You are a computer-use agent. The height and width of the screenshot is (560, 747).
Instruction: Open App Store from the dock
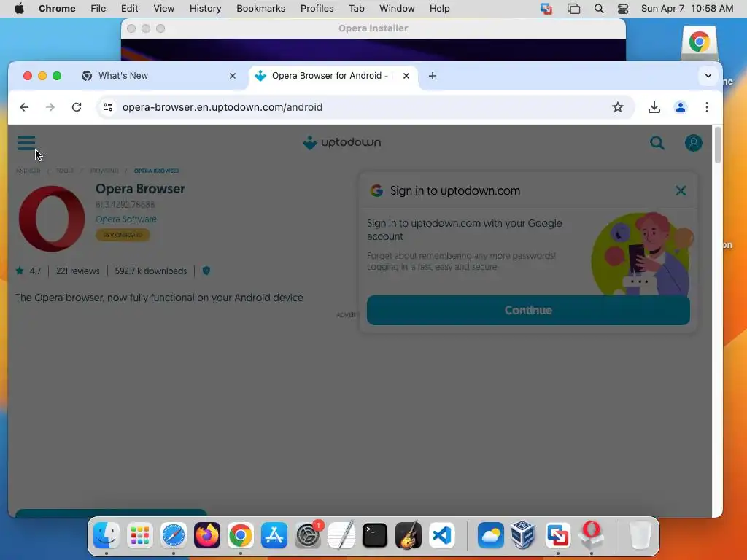click(x=274, y=535)
